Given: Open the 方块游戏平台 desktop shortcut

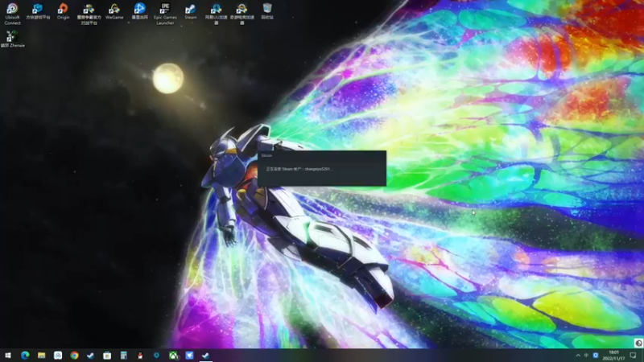Looking at the screenshot, I should (x=38, y=11).
